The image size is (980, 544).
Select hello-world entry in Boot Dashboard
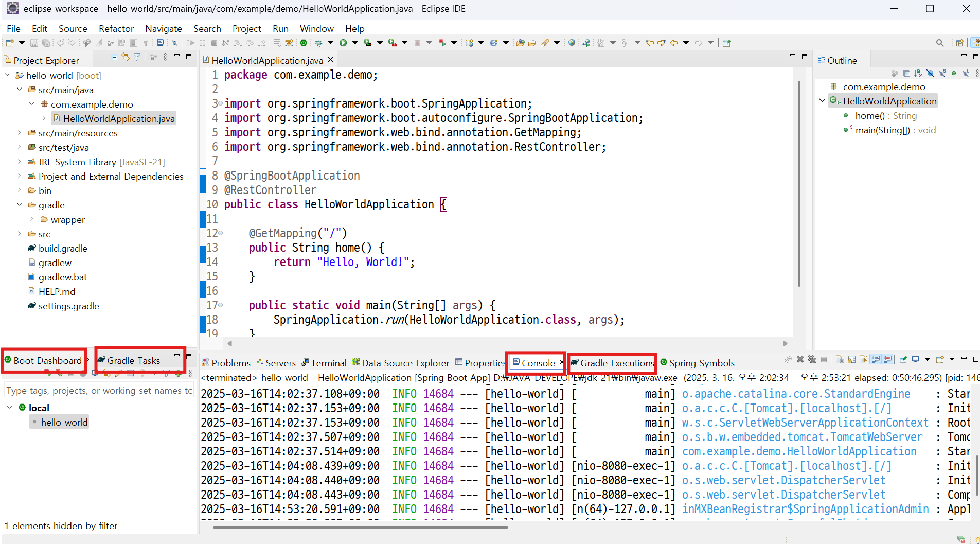point(64,422)
